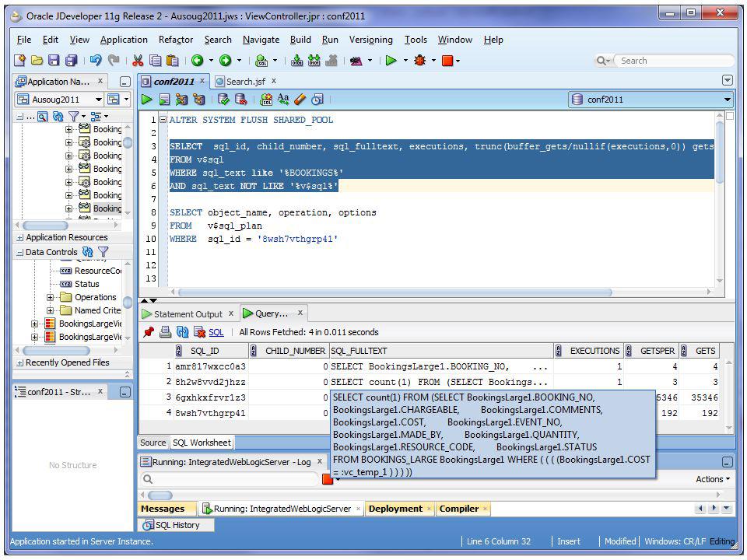Viewport: 747px width, 560px height.
Task: Click the Save All toolbar icon
Action: (71, 61)
